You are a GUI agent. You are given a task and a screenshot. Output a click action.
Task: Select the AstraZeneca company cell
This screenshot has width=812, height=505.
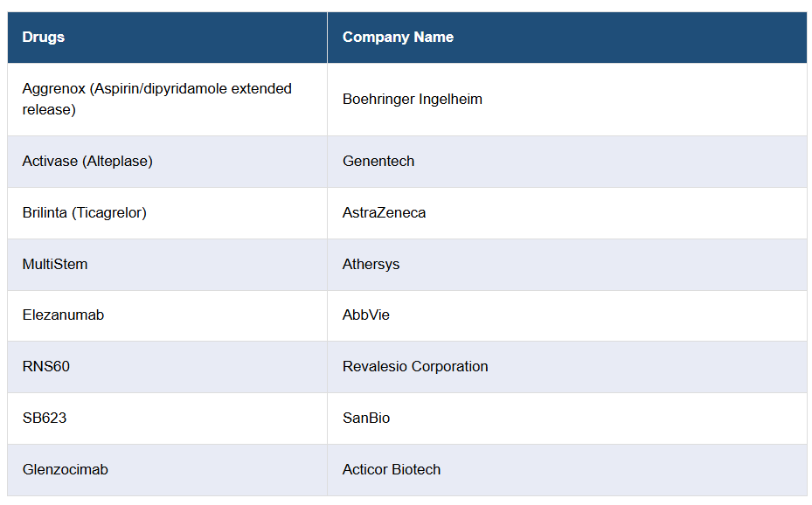coord(385,212)
